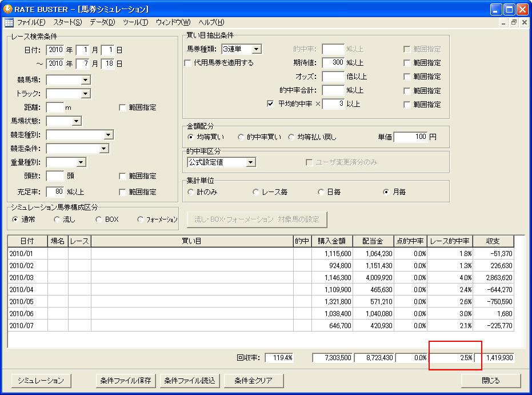Select BOX ticket composition
The height and width of the screenshot is (395, 532).
click(x=99, y=220)
